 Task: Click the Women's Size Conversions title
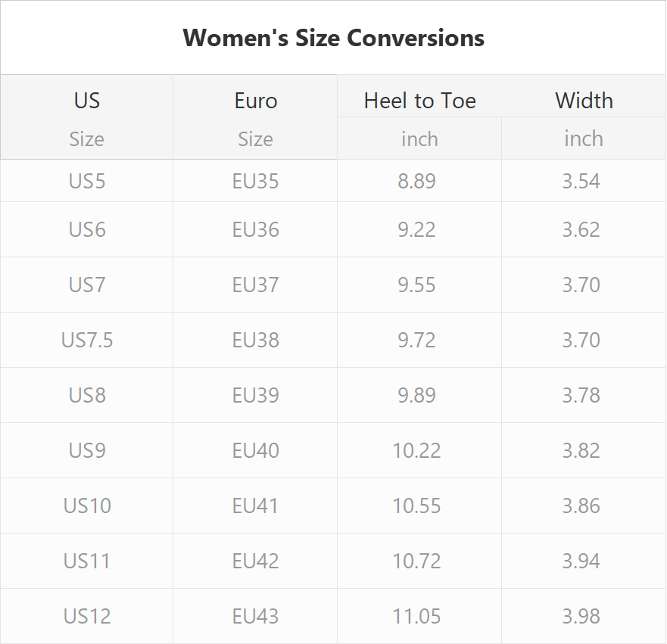click(333, 38)
